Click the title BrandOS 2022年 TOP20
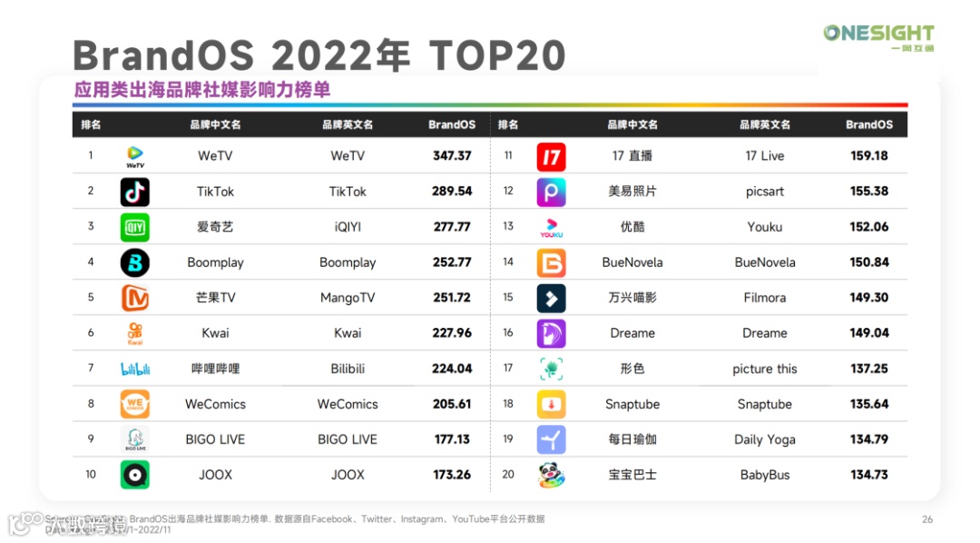 [319, 55]
